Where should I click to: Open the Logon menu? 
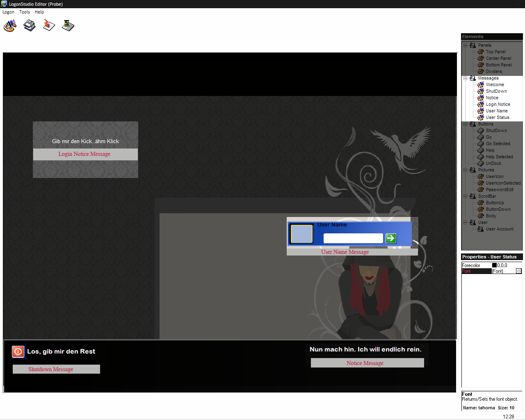tap(8, 12)
